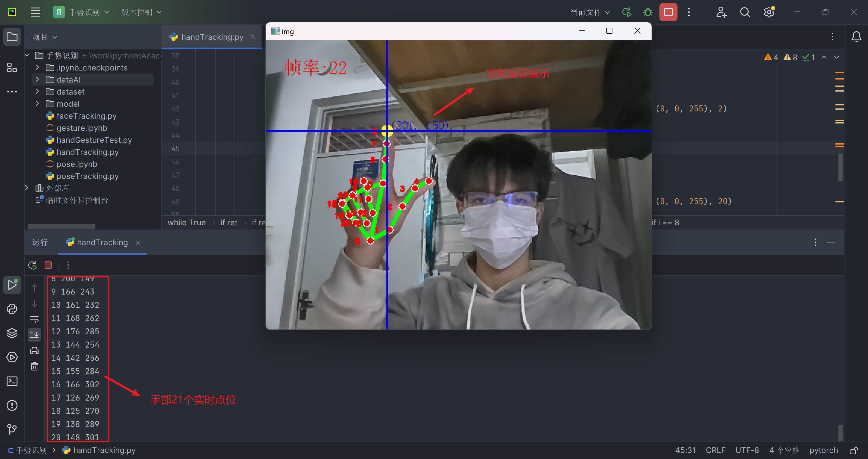Image resolution: width=868 pixels, height=459 pixels.
Task: Click the Debug bug icon in toolbar
Action: (x=648, y=12)
